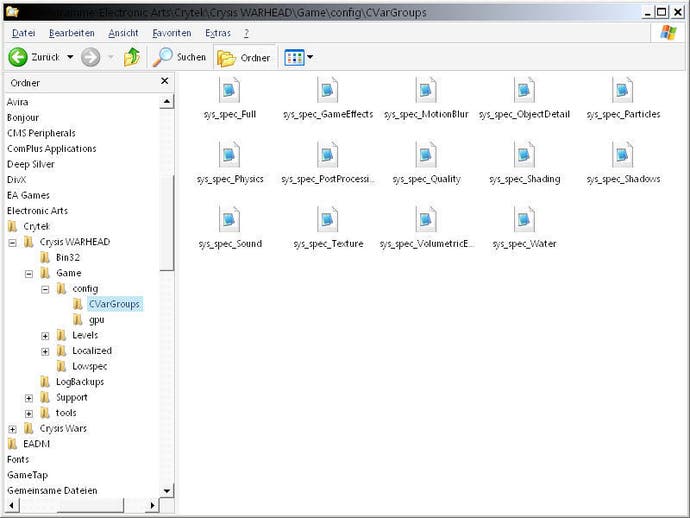Click the folder tree scroll-up arrow
Image resolution: width=690 pixels, height=518 pixels.
pos(167,102)
